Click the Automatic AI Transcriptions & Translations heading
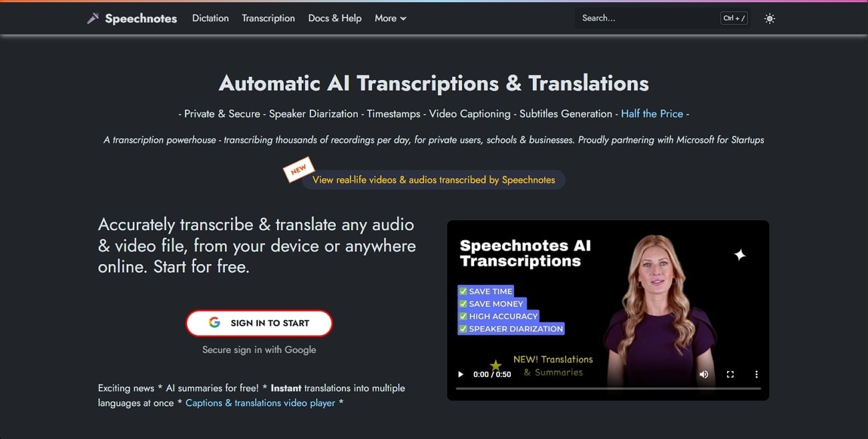 434,83
